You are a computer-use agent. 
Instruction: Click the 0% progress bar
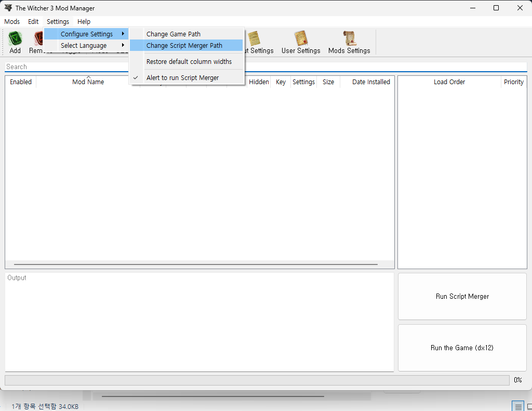pyautogui.click(x=257, y=380)
